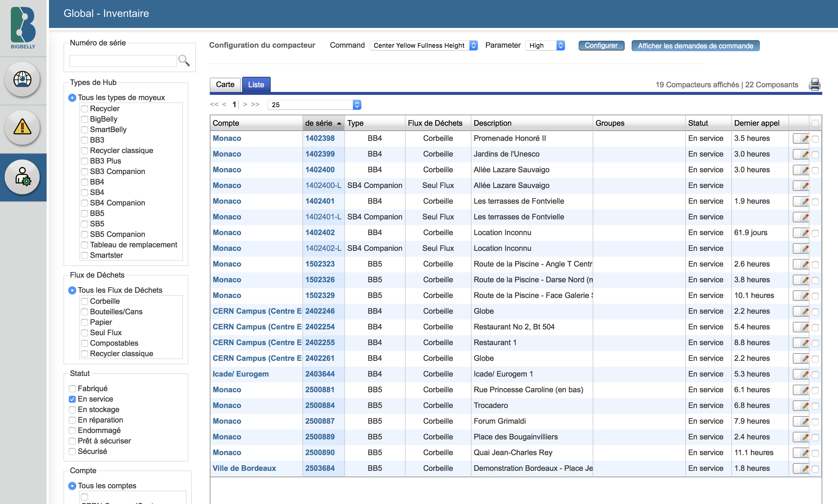This screenshot has width=838, height=504.
Task: Open serial number link 2402246
Action: (x=320, y=311)
